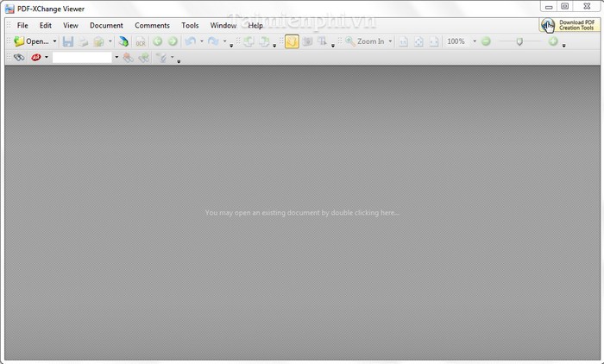Rotate page clockwise icon
The height and width of the screenshot is (364, 604).
pos(264,41)
